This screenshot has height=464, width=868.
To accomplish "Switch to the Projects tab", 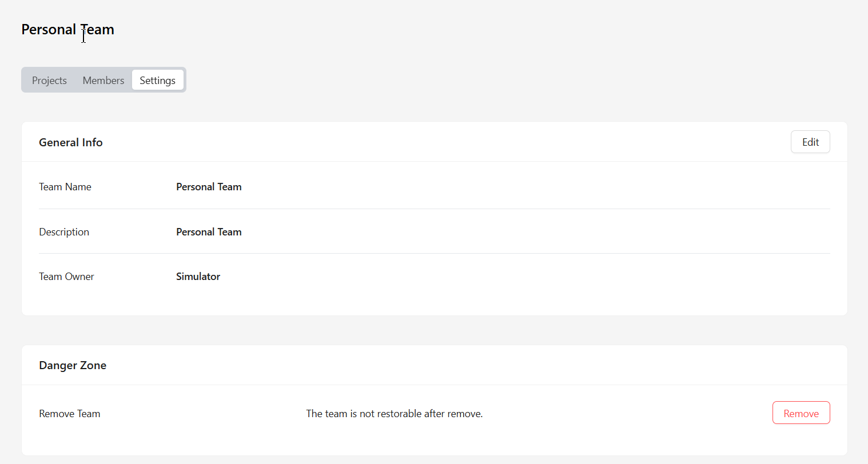I will click(49, 80).
